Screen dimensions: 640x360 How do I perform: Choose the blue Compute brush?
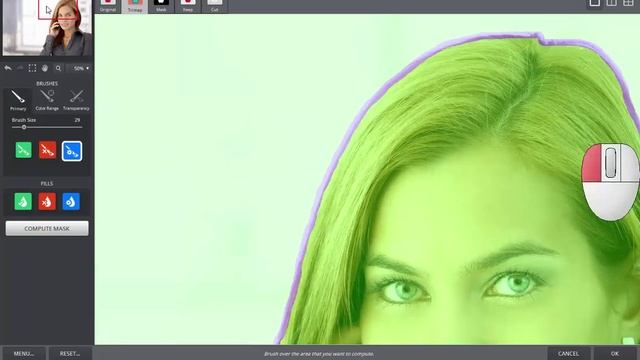72,151
